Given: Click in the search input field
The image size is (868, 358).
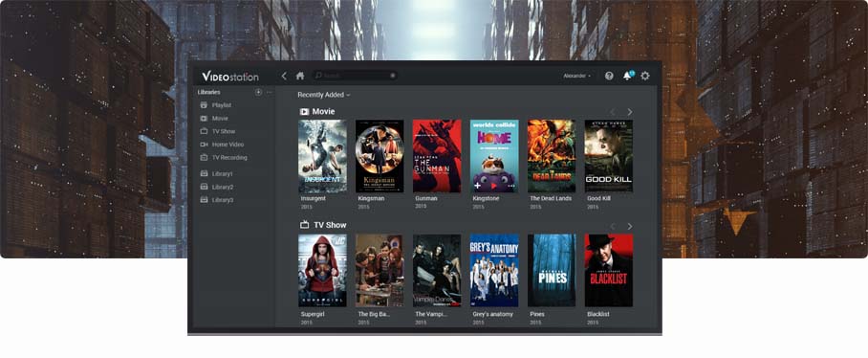Looking at the screenshot, I should pos(355,76).
